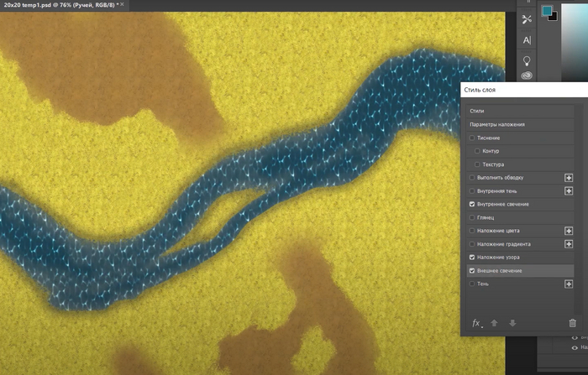Add another Внутренняя тень effect with plus
The height and width of the screenshot is (375, 588).
point(569,191)
